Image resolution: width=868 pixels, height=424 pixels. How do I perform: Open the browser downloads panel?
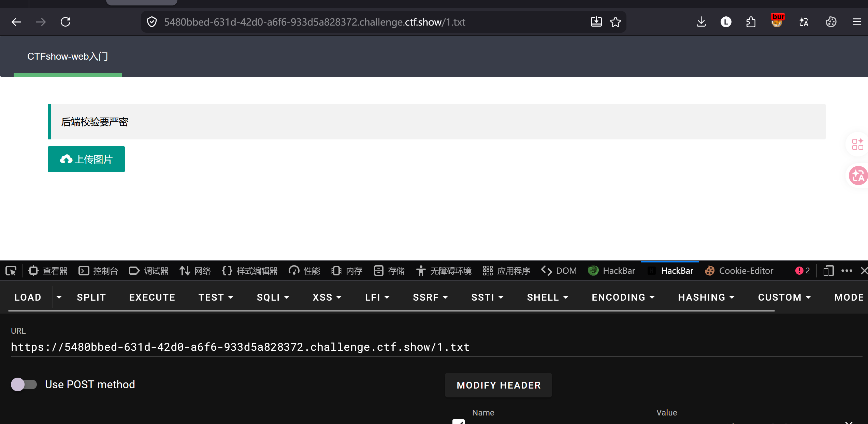coord(701,22)
